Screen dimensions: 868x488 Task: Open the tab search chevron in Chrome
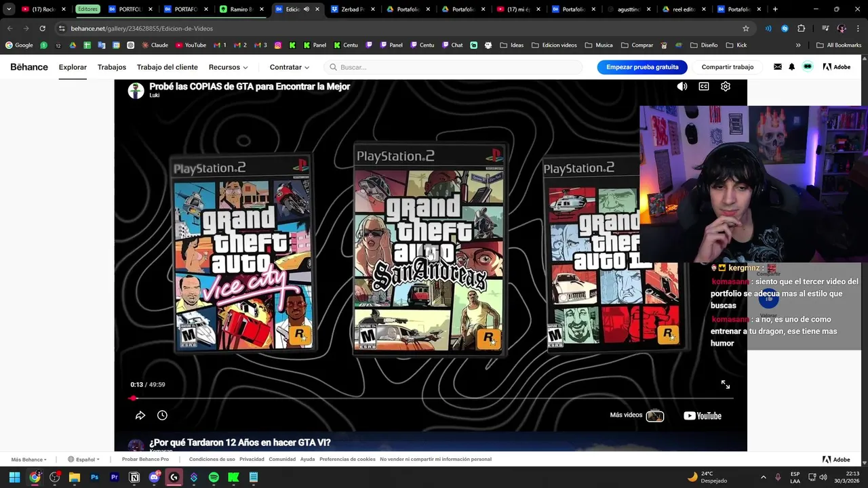9,9
